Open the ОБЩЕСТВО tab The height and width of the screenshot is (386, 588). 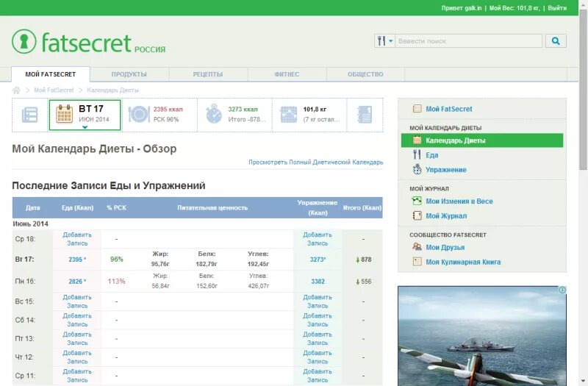tap(365, 74)
